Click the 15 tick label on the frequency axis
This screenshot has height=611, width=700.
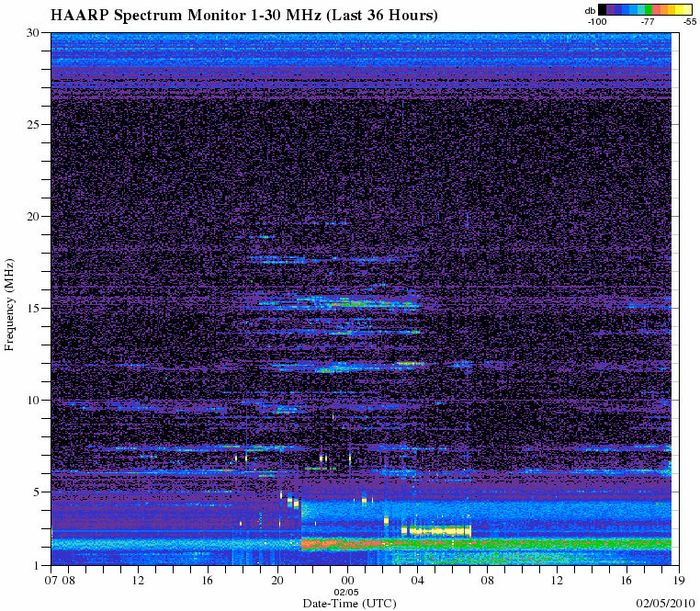(34, 308)
